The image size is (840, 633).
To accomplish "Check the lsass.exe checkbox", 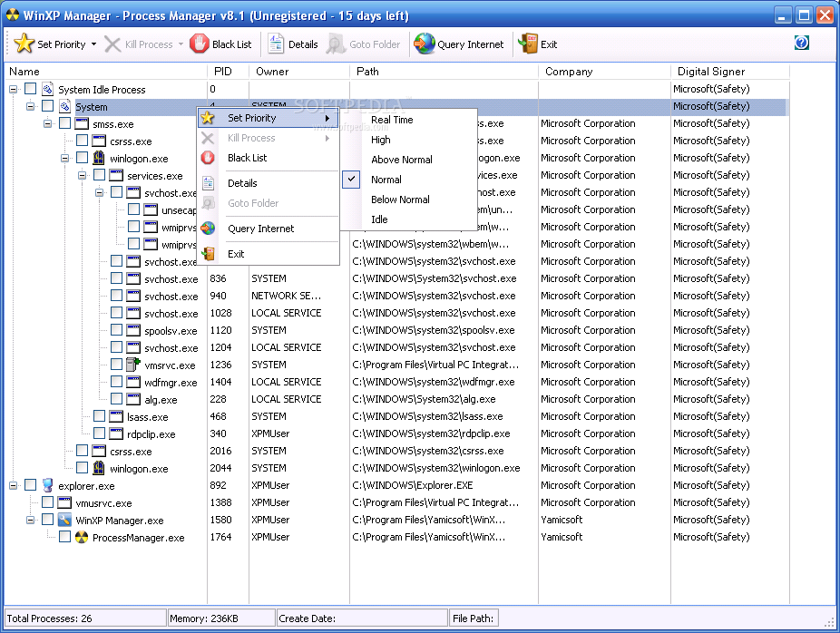I will 99,415.
